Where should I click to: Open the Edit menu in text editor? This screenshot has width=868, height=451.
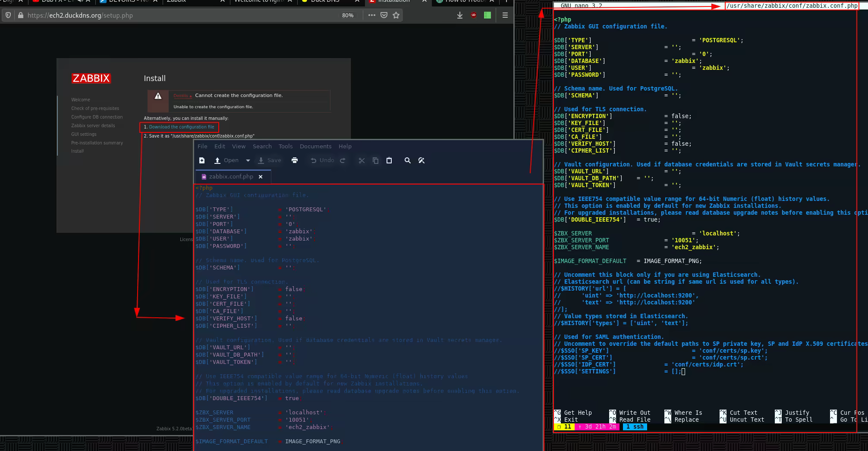[220, 147]
